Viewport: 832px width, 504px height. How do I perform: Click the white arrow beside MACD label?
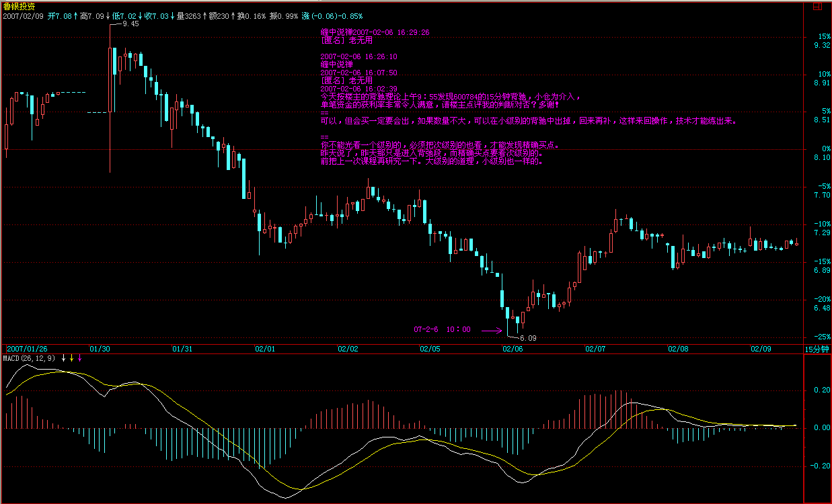(x=64, y=358)
